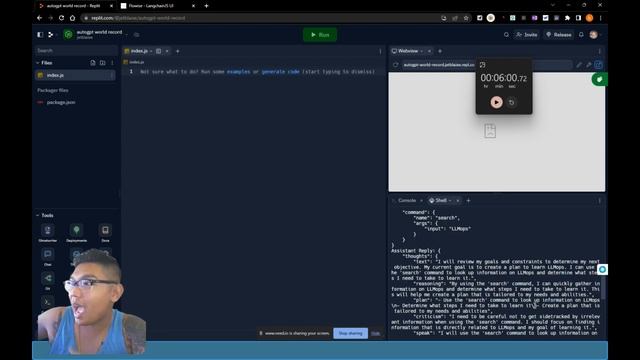Open notifications bell icon
The height and width of the screenshot is (360, 640).
tap(581, 35)
